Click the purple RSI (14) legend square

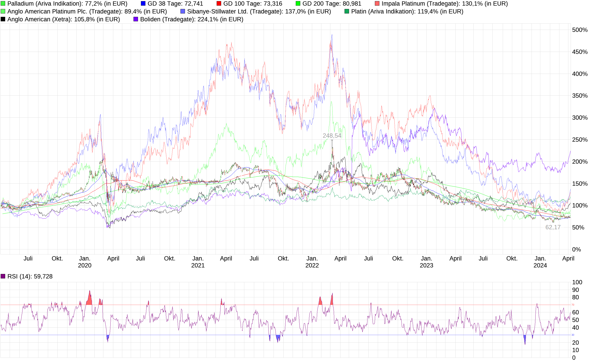(3, 277)
